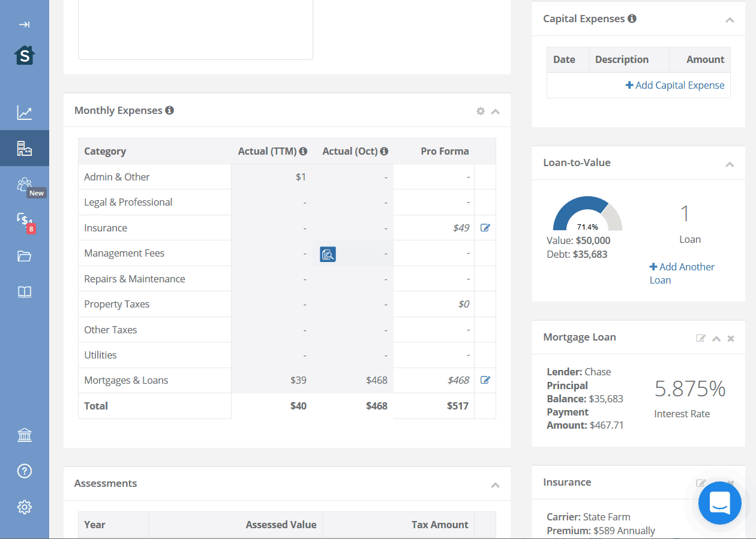Click the bank institution icon in sidebar
The height and width of the screenshot is (539, 756).
[x=24, y=435]
